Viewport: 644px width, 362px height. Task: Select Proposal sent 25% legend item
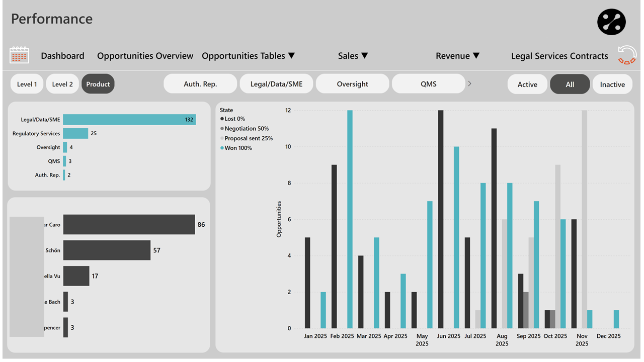pyautogui.click(x=249, y=138)
